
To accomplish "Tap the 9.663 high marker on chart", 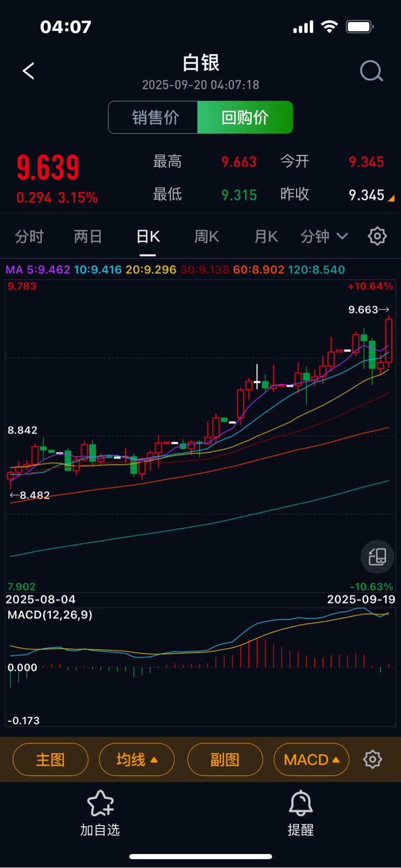I will tap(369, 310).
